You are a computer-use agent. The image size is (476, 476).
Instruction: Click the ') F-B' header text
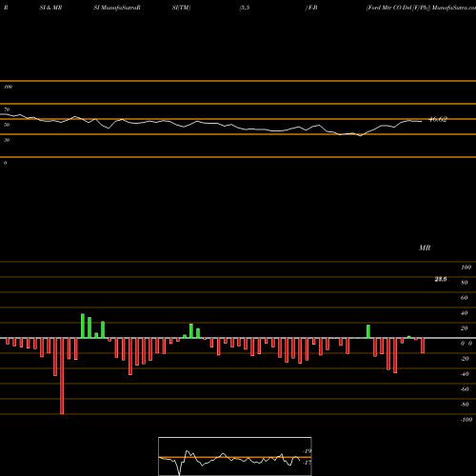pos(311,8)
